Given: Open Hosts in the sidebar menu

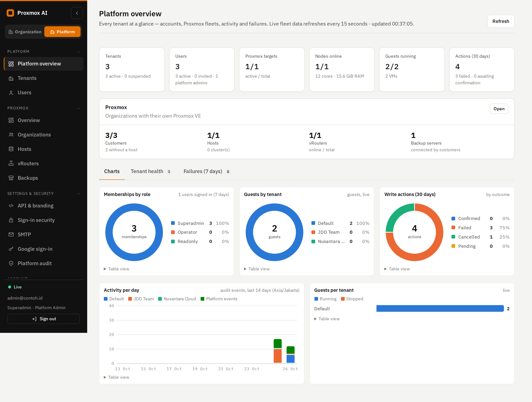Looking at the screenshot, I should click(44, 149).
